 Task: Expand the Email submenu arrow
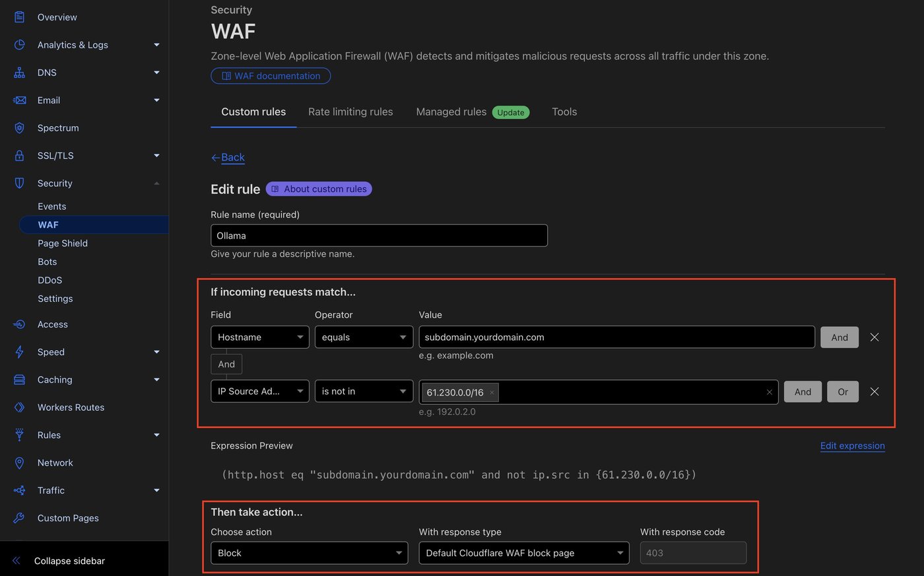tap(156, 100)
